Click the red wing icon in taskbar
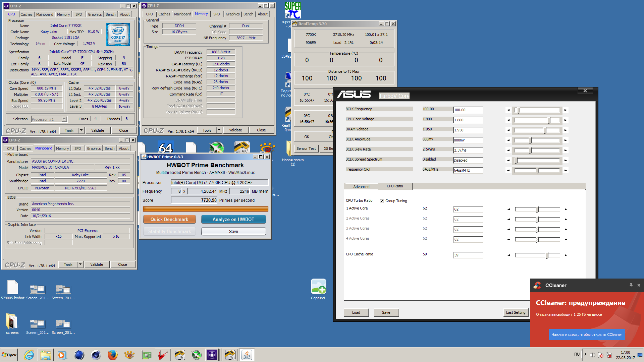 point(163,355)
